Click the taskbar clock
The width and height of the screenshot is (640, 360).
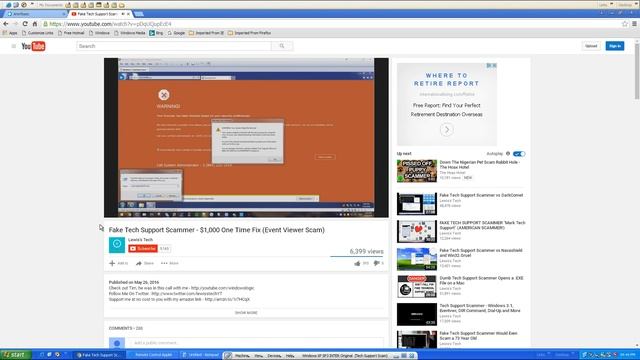coord(628,355)
